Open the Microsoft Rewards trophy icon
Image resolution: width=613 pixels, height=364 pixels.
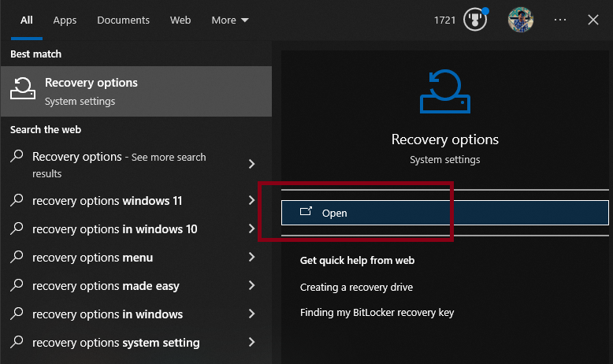[x=475, y=20]
